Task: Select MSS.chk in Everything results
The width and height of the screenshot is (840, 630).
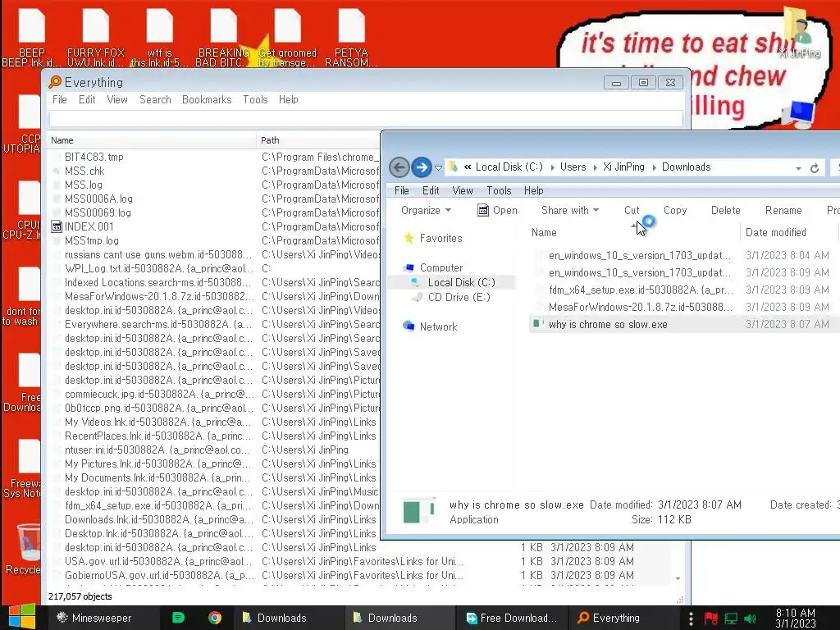Action: (84, 171)
